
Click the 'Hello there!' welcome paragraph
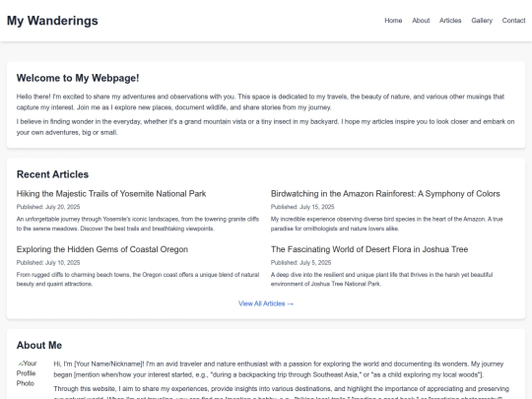260,102
